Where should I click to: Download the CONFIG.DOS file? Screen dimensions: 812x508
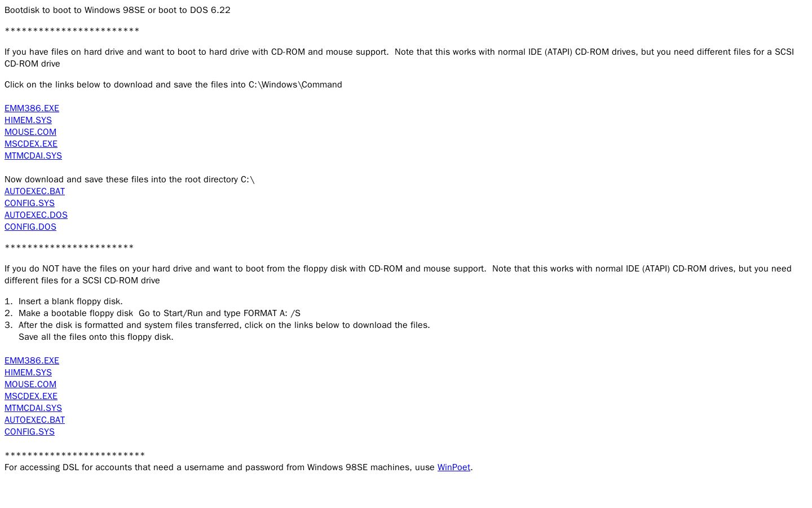(30, 227)
